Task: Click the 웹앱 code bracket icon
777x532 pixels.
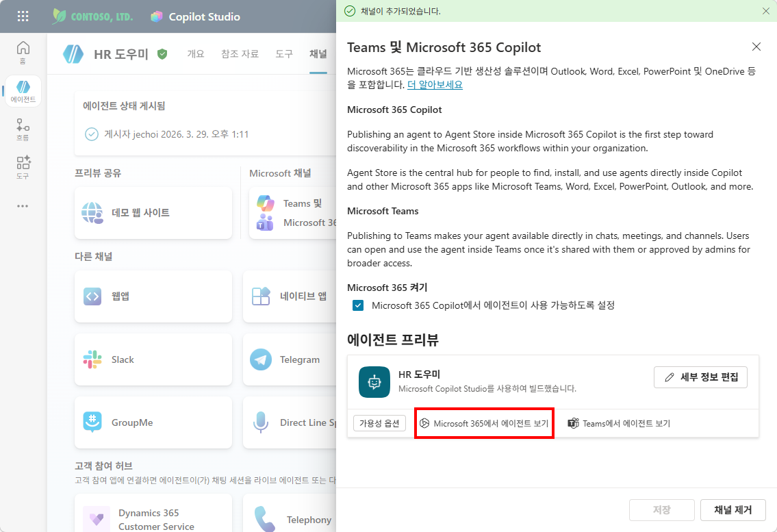Action: 92,296
